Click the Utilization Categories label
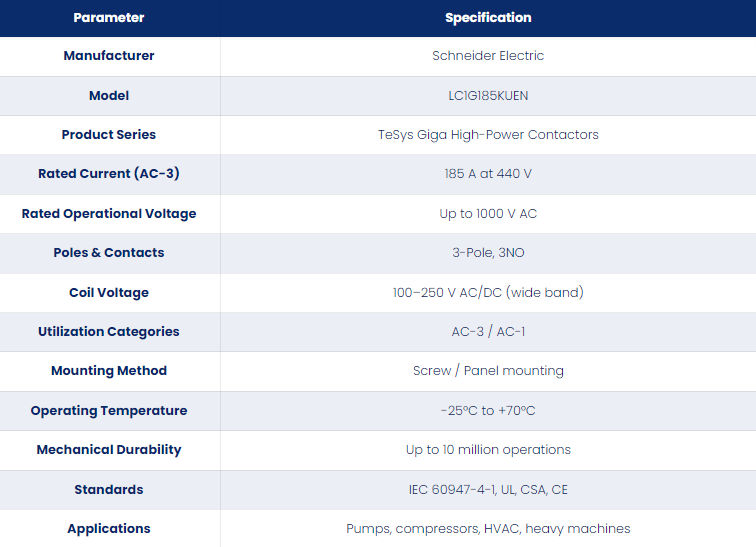This screenshot has width=756, height=547. pos(109,332)
